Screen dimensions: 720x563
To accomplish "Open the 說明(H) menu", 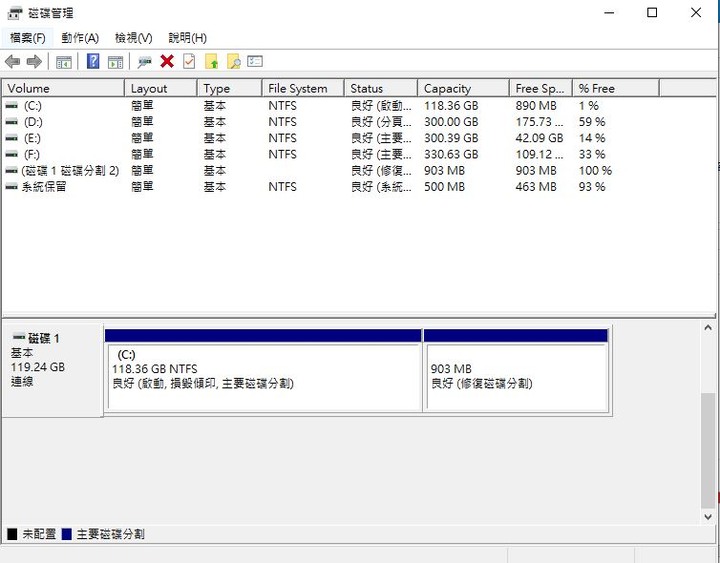I will tap(187, 38).
